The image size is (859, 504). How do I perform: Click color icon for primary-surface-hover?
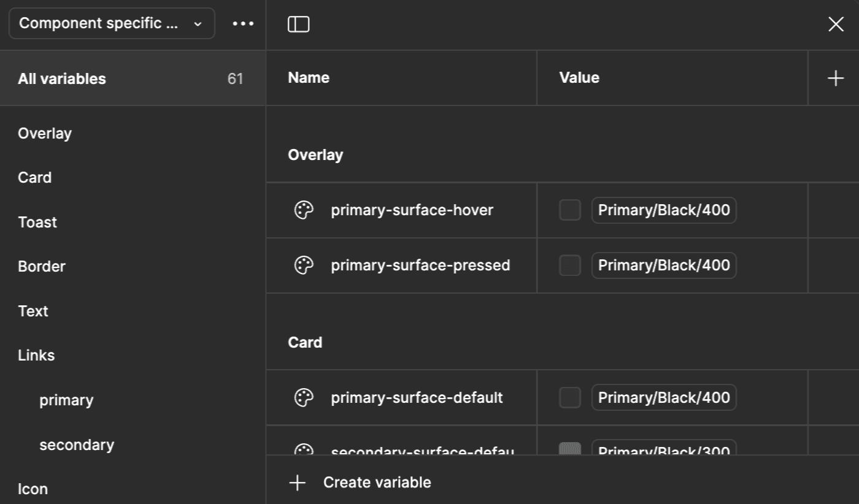tap(304, 210)
